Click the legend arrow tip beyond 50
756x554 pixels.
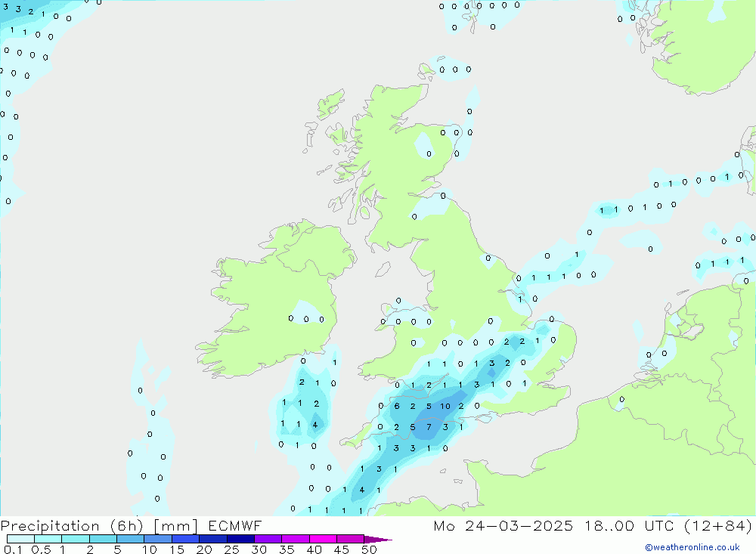click(x=378, y=540)
